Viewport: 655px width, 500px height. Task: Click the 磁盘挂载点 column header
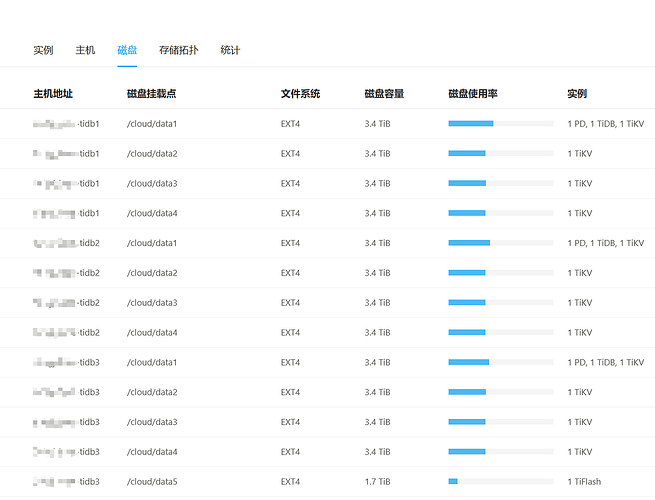[x=152, y=94]
